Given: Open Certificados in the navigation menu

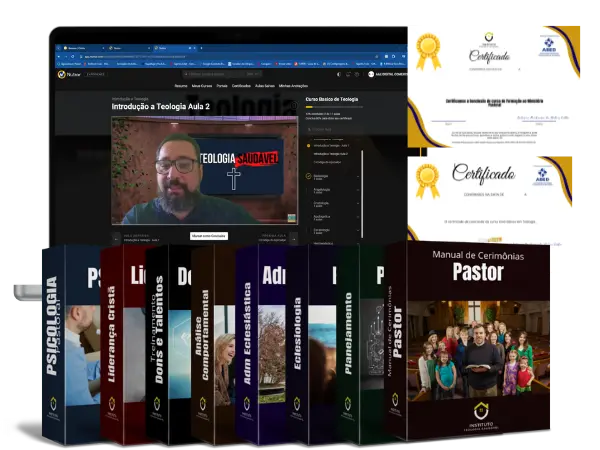Looking at the screenshot, I should 241,86.
